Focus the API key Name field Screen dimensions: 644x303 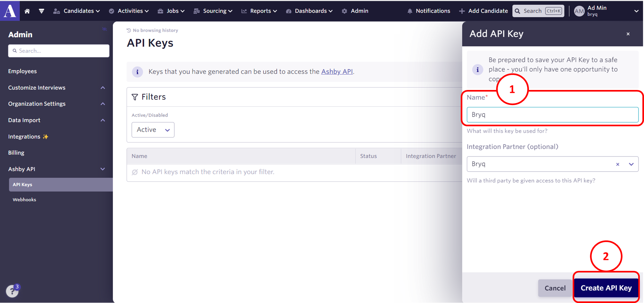(x=552, y=115)
